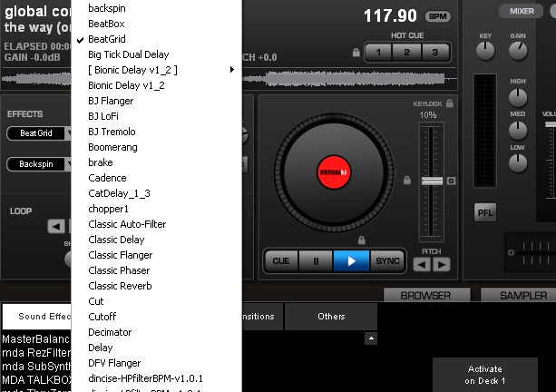Click the BPM label button

[x=438, y=16]
